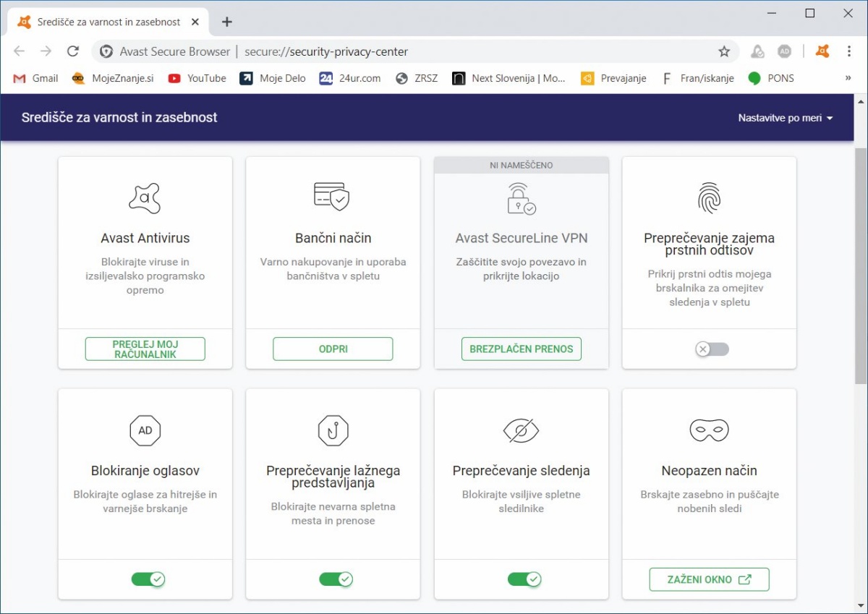Screen dimensions: 868x614
Task: Reload the page with refresh icon
Action: [72, 51]
